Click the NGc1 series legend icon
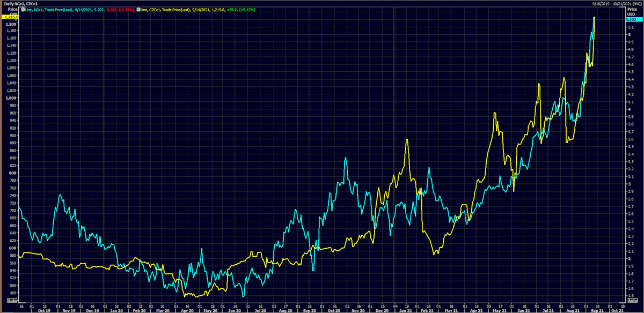The height and width of the screenshot is (313, 644). [23, 10]
